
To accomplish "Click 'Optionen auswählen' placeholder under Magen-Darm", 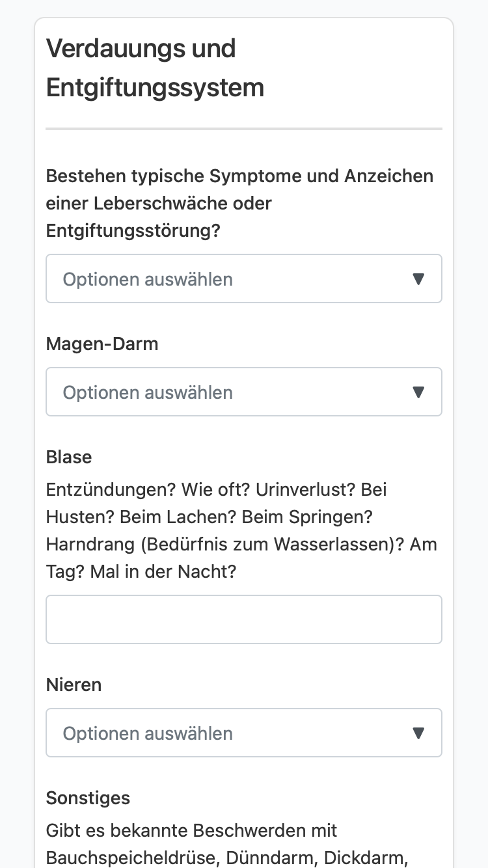I will (x=148, y=392).
